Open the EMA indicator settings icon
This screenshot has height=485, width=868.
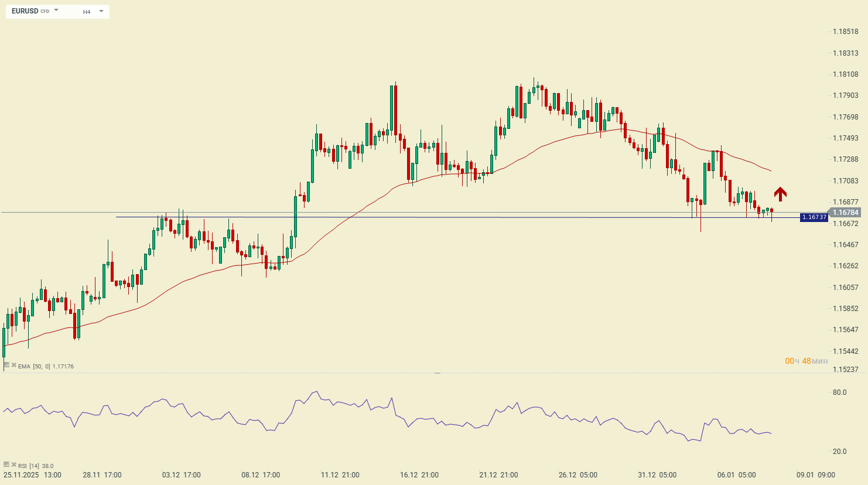point(6,365)
